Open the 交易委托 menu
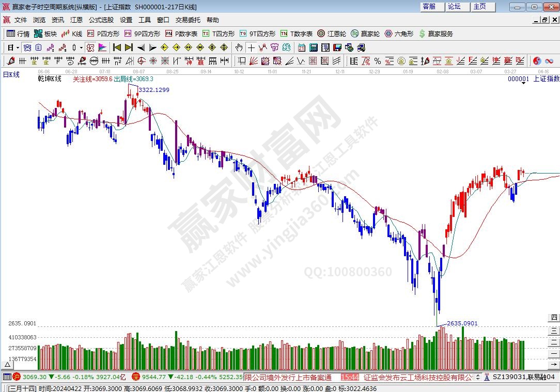This screenshot has width=560, height=392. (188, 20)
